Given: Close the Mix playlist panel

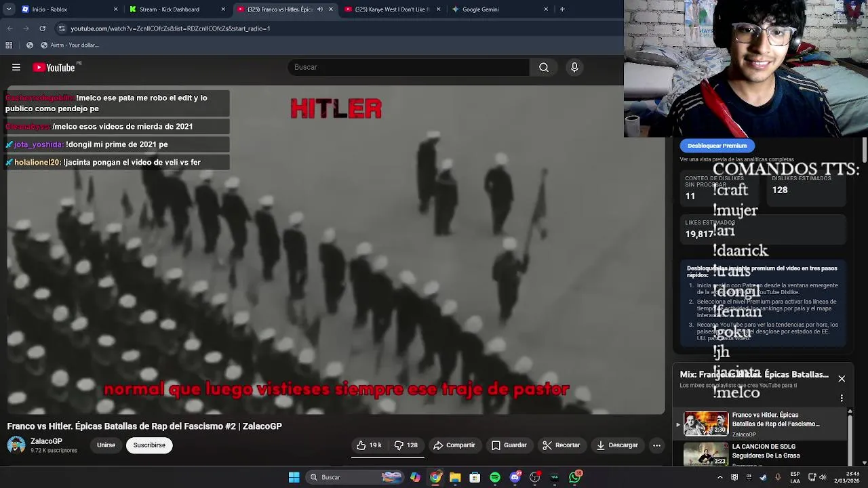Looking at the screenshot, I should 842,379.
